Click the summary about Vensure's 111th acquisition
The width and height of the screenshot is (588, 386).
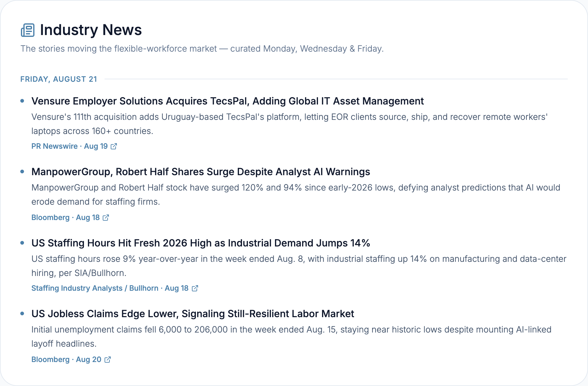[x=289, y=124]
